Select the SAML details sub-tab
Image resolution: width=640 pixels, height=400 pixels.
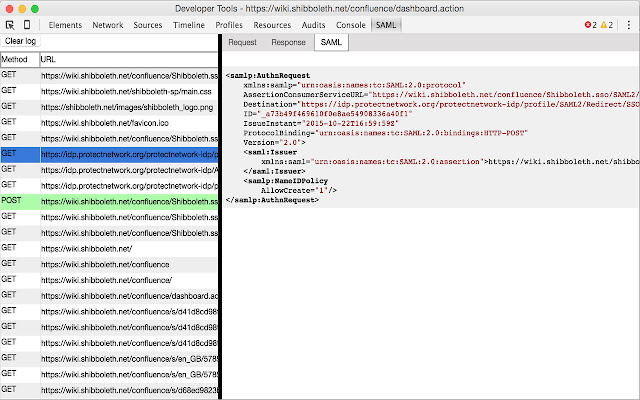pyautogui.click(x=330, y=42)
